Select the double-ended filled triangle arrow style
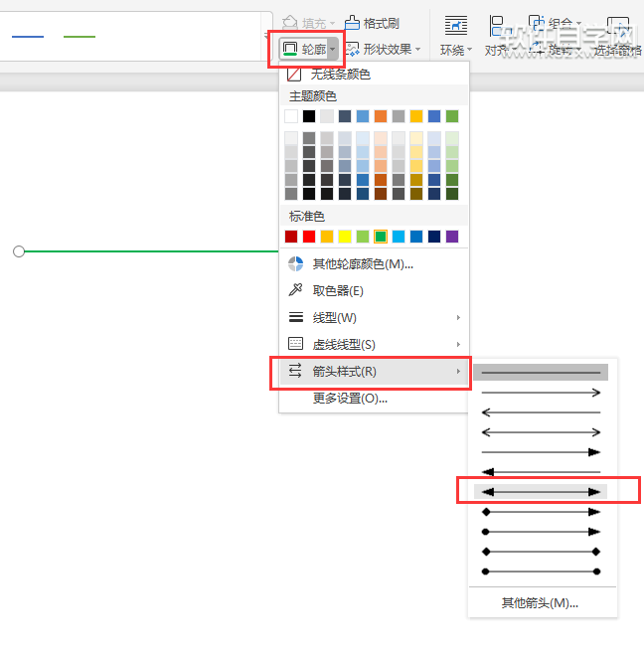The height and width of the screenshot is (654, 644). 542,492
